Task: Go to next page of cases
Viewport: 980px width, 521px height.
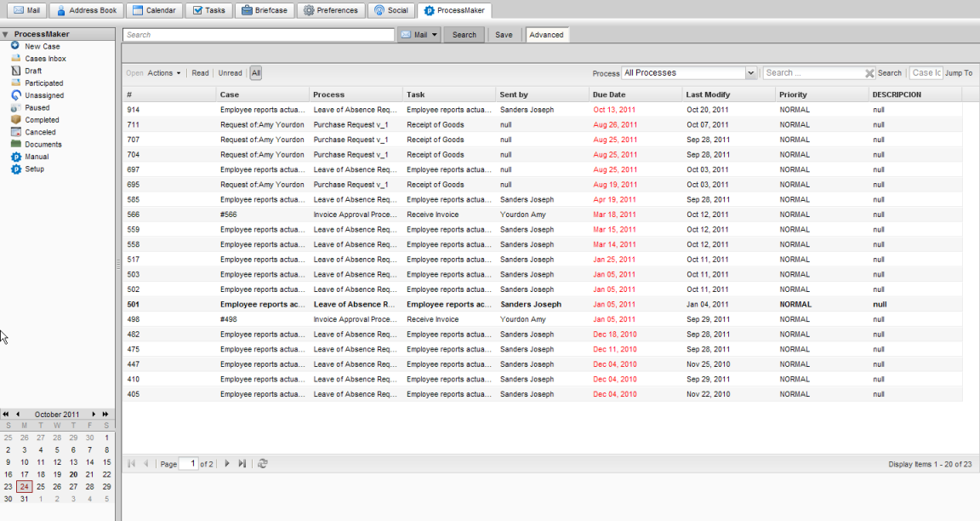Action: 227,464
